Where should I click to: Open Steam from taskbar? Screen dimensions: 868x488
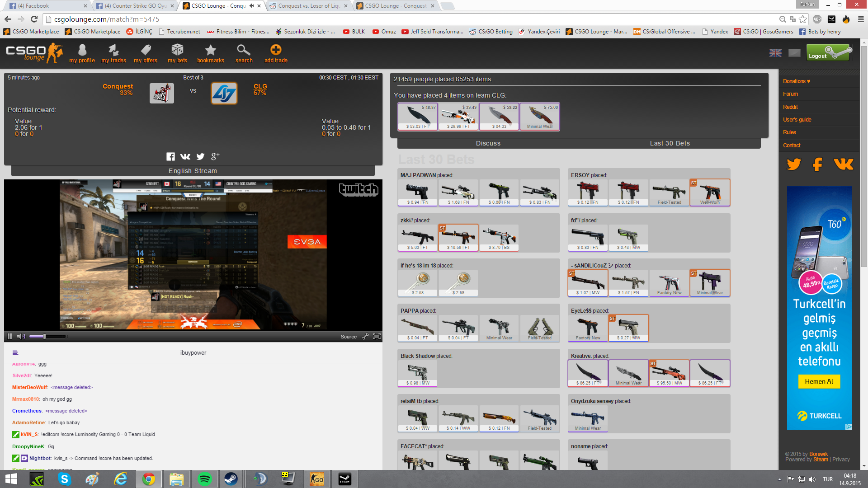(231, 479)
